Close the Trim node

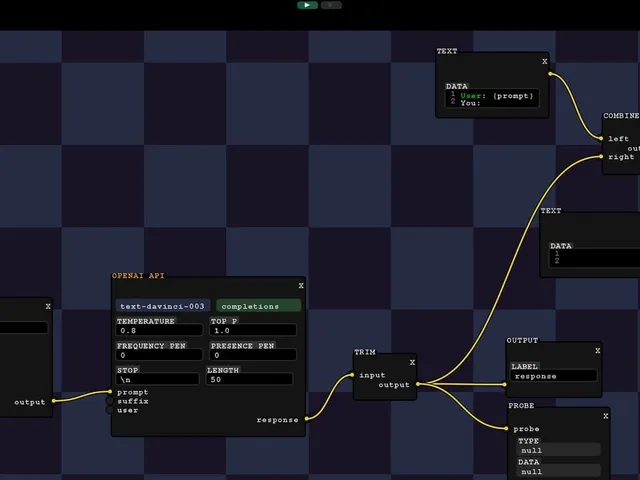[x=412, y=362]
